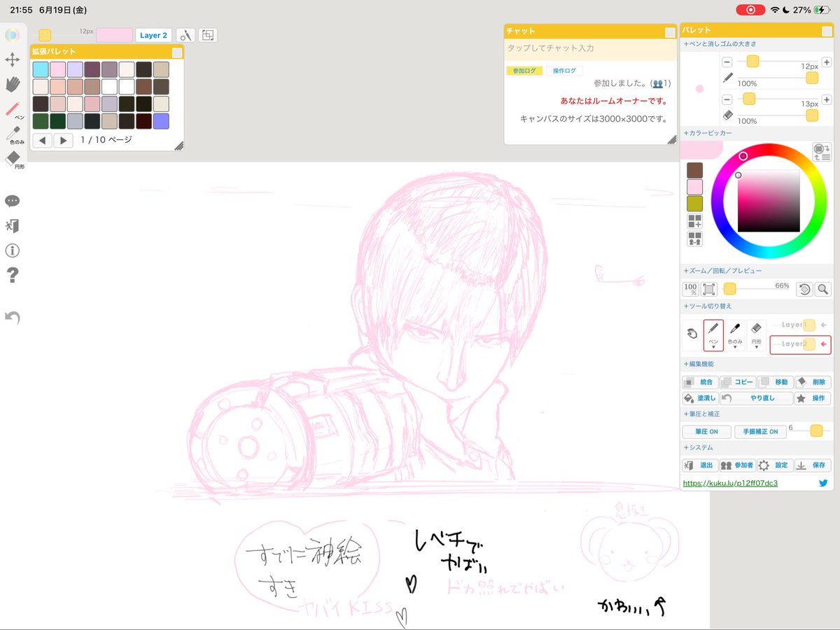Open help with the question mark icon
Viewport: 840px width, 630px height.
click(x=12, y=275)
